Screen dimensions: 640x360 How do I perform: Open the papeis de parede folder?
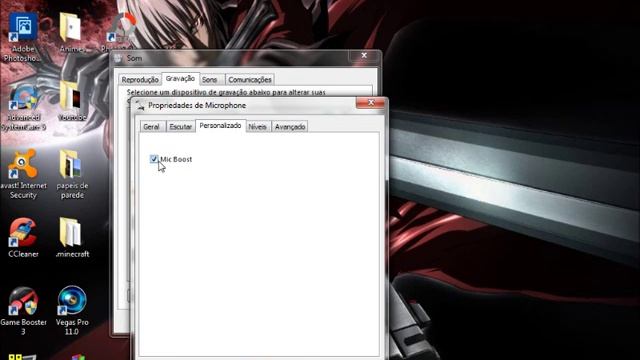tap(72, 174)
